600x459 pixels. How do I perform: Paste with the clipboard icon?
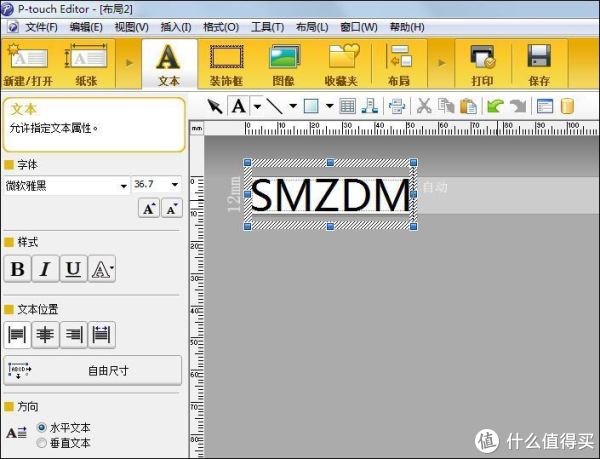point(468,106)
